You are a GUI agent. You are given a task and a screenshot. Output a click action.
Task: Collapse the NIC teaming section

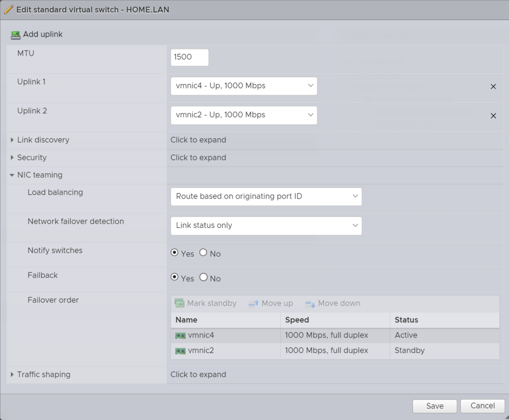click(x=12, y=175)
